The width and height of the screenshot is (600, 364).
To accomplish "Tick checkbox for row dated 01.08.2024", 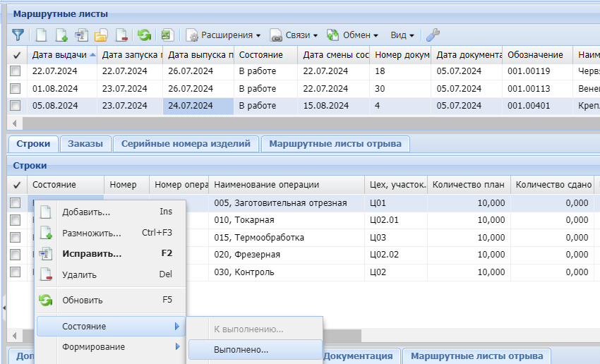I will coord(15,88).
